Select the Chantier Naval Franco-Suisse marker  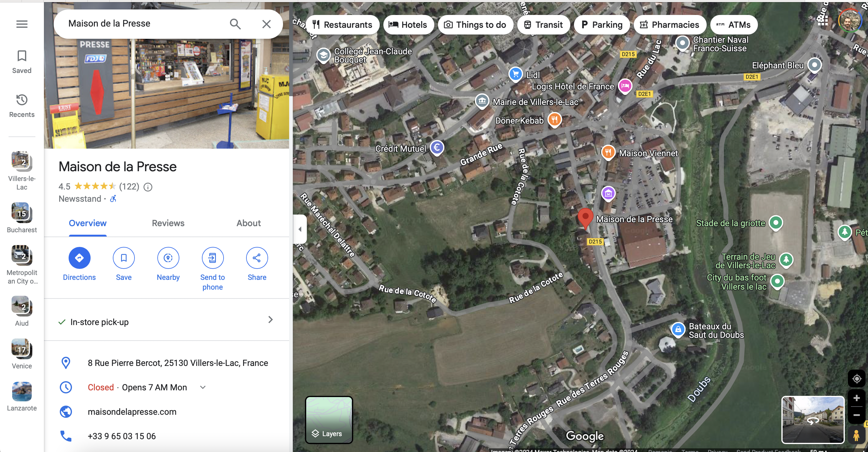[683, 43]
